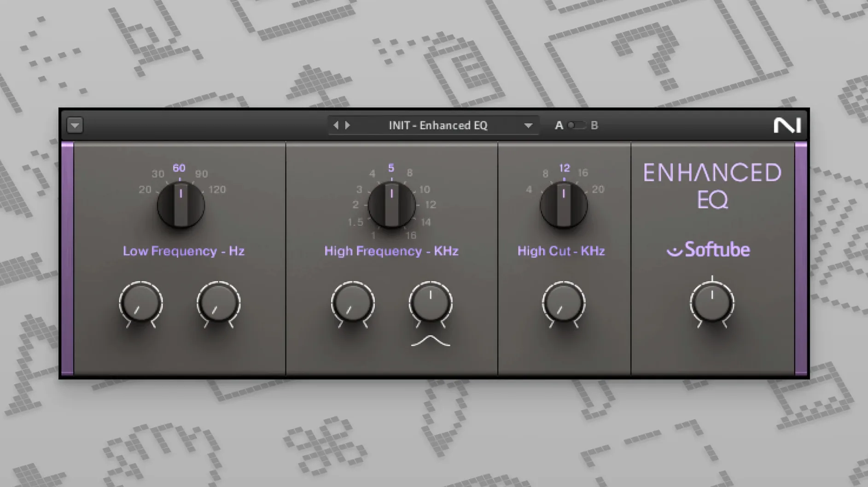Image resolution: width=868 pixels, height=487 pixels.
Task: Click the High Frequency selector knob
Action: 391,205
